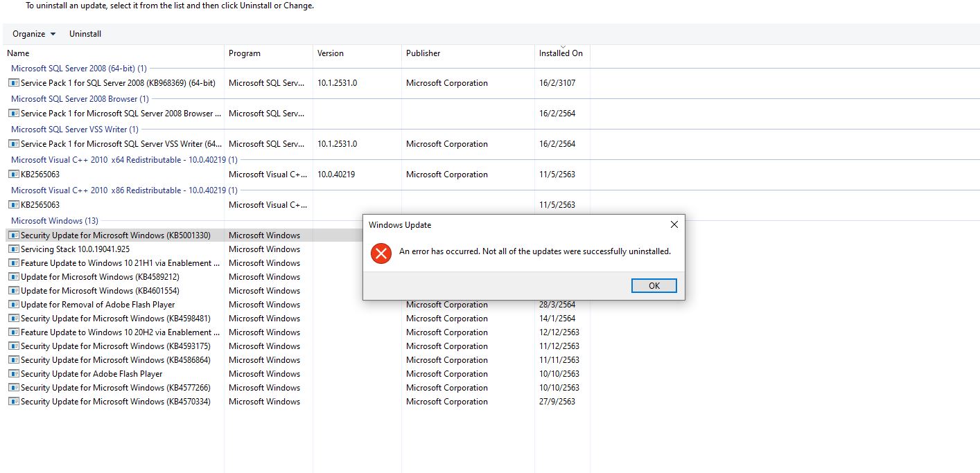Collapse Microsoft SQL Server VSS Writer group
The width and height of the screenshot is (980, 473).
click(x=75, y=130)
